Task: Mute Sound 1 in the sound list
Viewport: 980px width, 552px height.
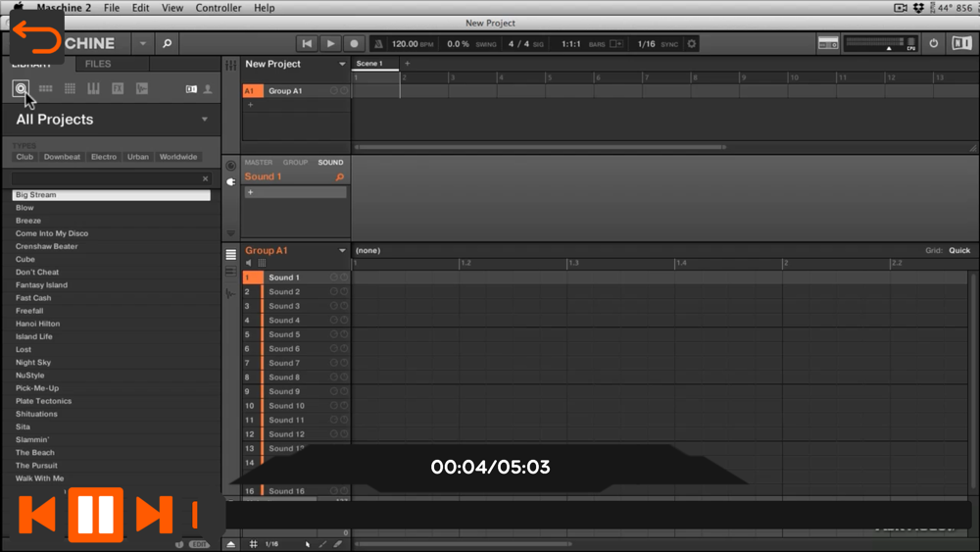Action: pos(334,277)
